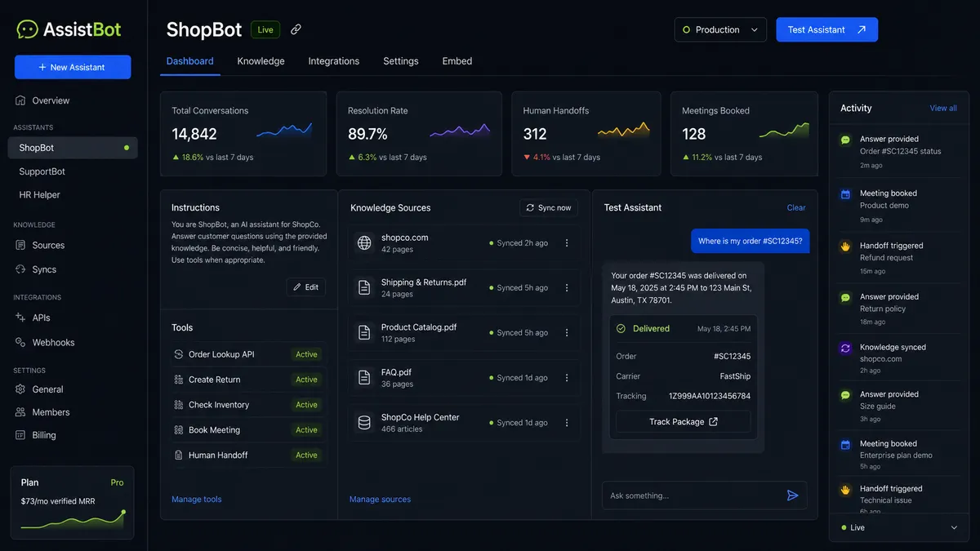The width and height of the screenshot is (980, 551).
Task: Edit the assistant instructions
Action: (305, 287)
